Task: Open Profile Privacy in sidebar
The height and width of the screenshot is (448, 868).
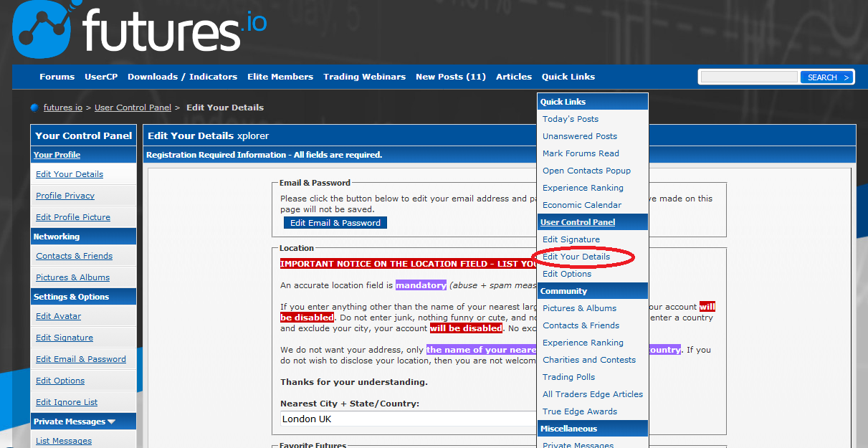Action: pyautogui.click(x=65, y=196)
